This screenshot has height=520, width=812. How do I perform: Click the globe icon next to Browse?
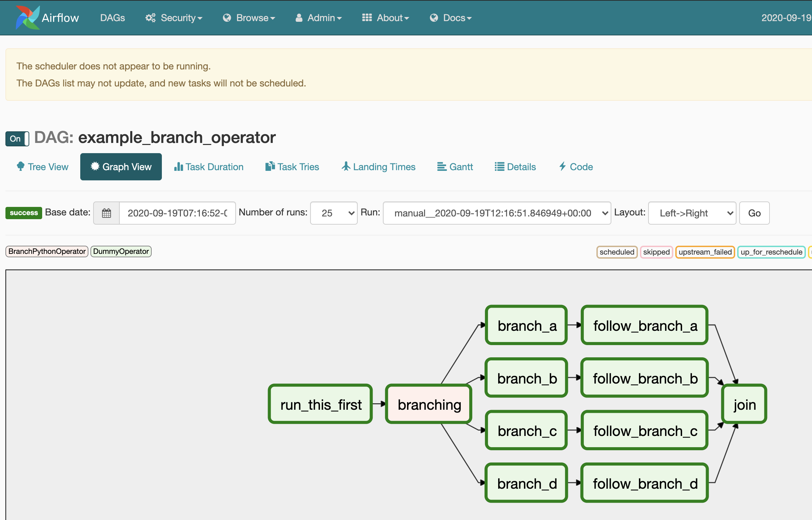[227, 18]
